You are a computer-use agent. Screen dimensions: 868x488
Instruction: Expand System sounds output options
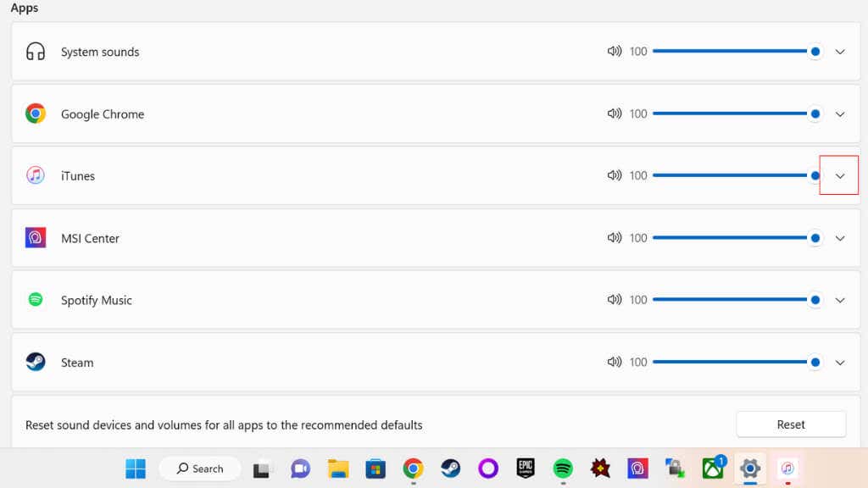click(840, 52)
